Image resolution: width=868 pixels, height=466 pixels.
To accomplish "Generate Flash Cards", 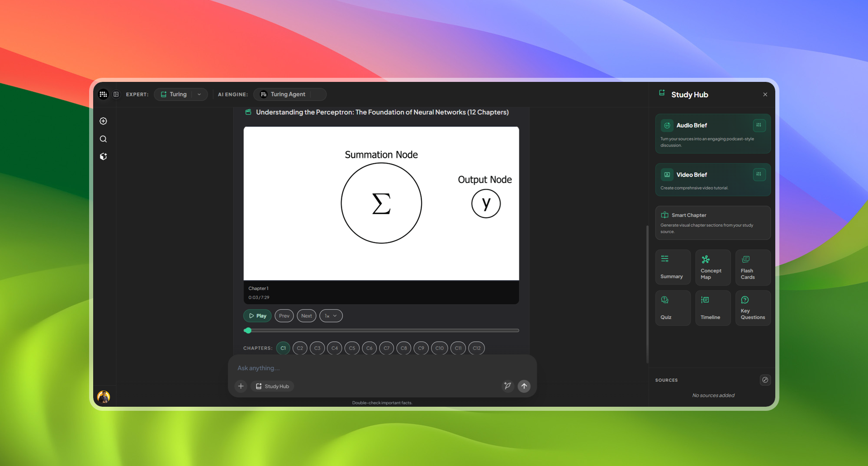I will coord(753,267).
